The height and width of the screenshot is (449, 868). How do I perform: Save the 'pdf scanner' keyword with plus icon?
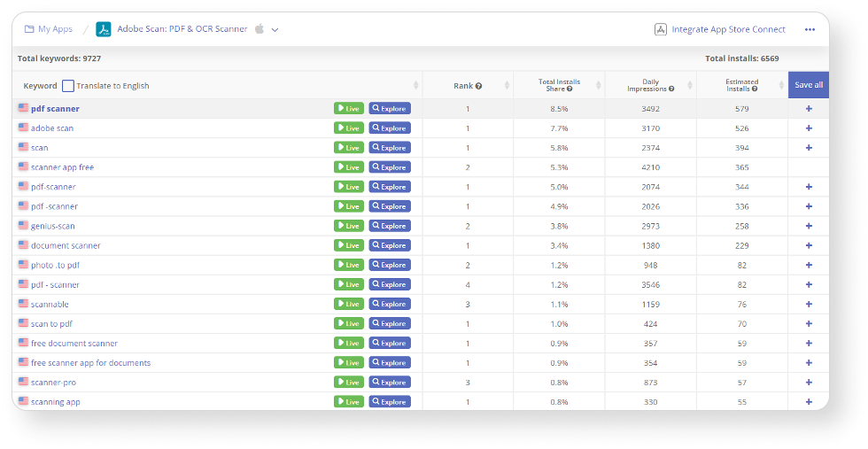coord(809,109)
